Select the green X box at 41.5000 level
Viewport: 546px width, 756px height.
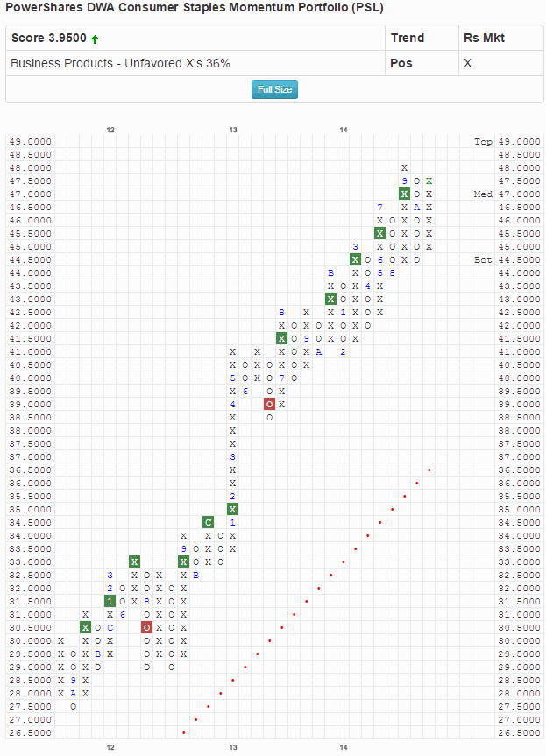pyautogui.click(x=281, y=338)
